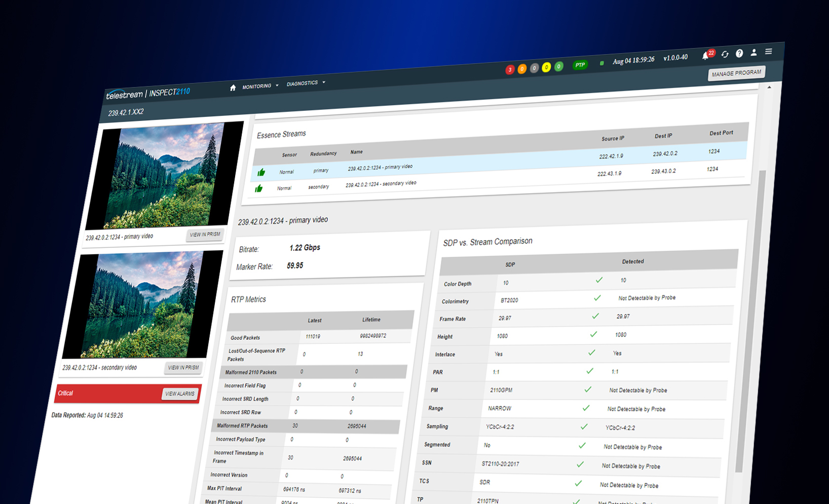Open the help question mark icon
Viewport: 829px width, 504px height.
click(x=739, y=53)
